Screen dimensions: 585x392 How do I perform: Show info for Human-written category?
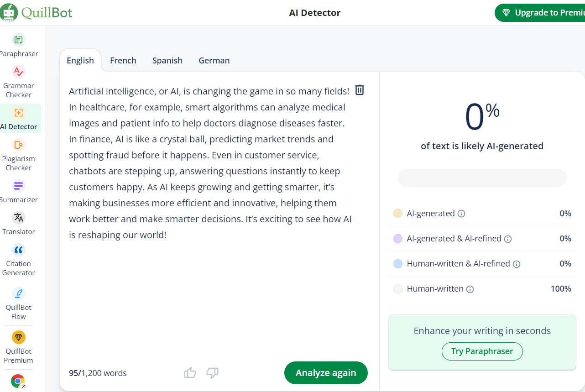(x=470, y=289)
